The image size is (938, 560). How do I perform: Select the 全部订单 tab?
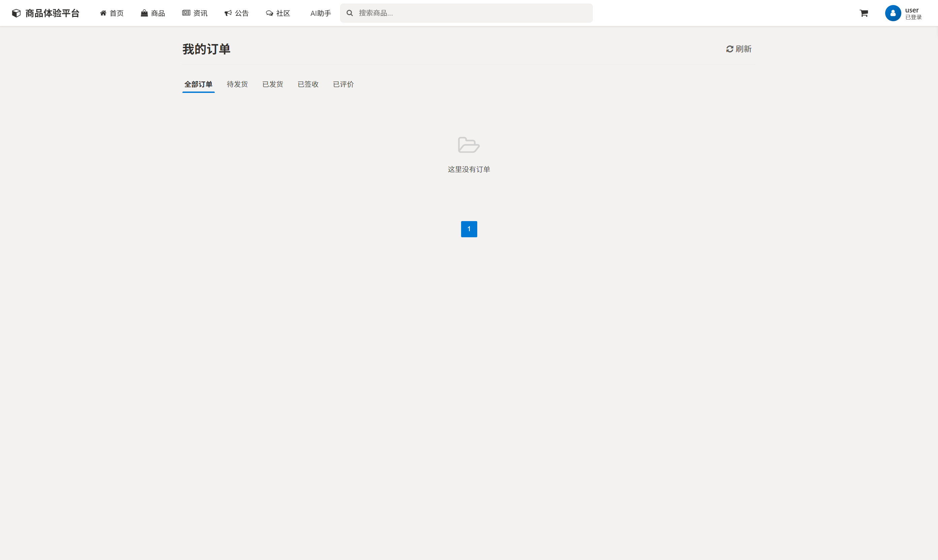pyautogui.click(x=198, y=84)
